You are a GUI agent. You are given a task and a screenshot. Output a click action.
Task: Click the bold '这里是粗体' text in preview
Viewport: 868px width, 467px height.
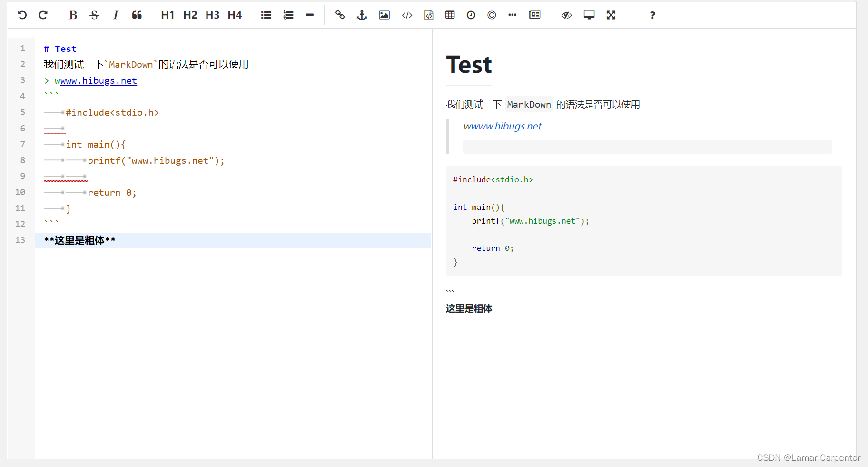pos(469,309)
